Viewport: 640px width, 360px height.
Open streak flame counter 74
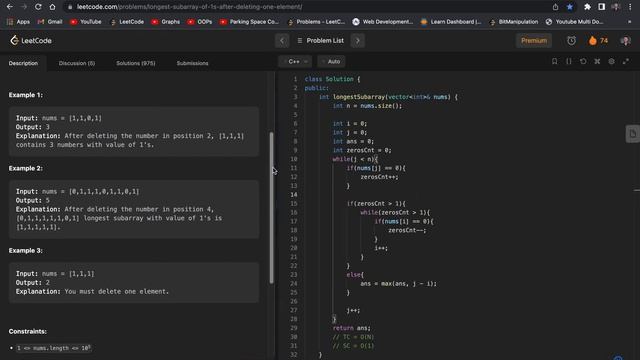tap(598, 40)
